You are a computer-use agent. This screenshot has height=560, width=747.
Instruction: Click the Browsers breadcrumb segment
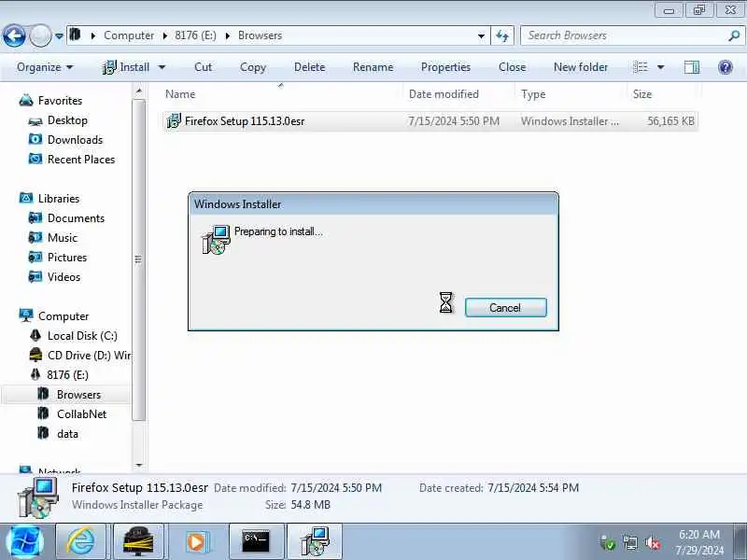click(261, 35)
